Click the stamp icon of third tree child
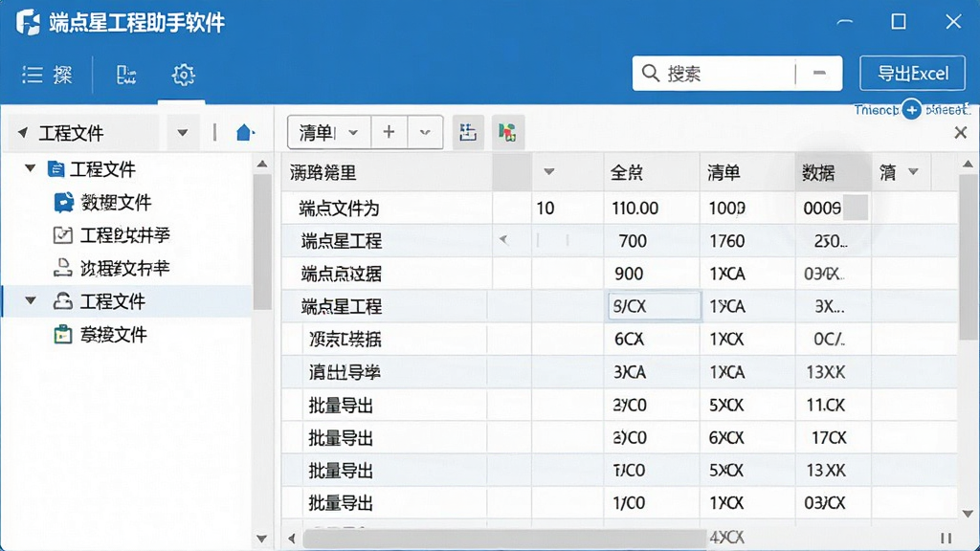Image resolution: width=980 pixels, height=551 pixels. coord(62,268)
